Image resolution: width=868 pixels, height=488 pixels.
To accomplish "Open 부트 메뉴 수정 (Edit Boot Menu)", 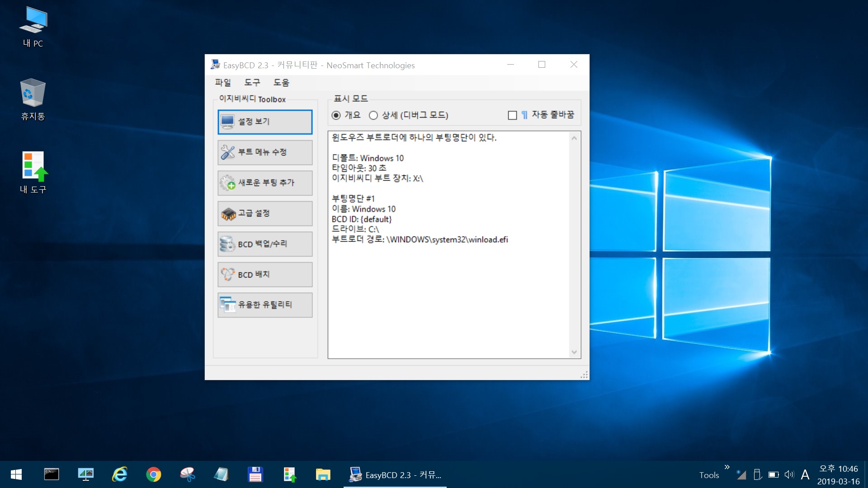I will click(x=265, y=152).
